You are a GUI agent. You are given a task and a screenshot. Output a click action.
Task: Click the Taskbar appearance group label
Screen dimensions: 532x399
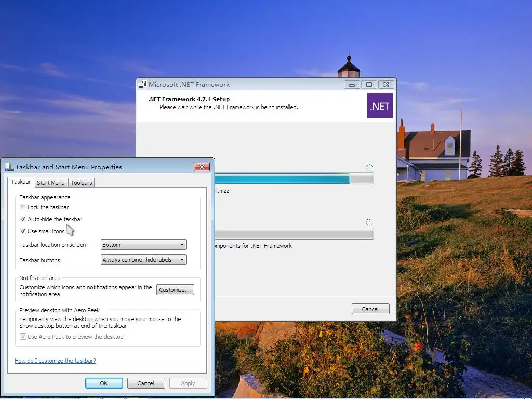point(45,197)
